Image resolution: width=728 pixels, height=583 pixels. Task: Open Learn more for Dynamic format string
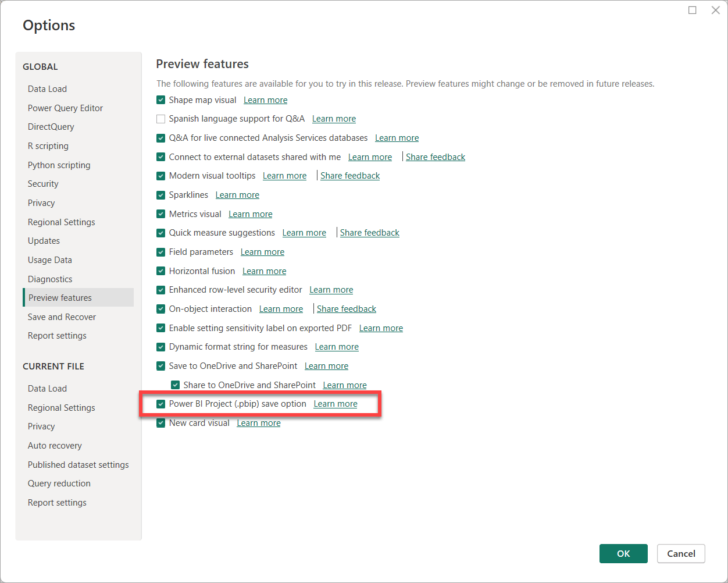coord(337,347)
